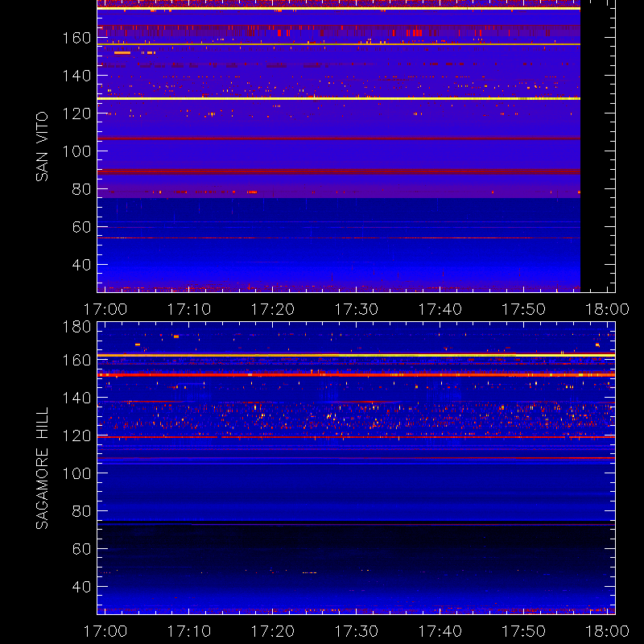Select the 100 tick label on San Vito axis
This screenshot has height=644, width=644.
click(76, 151)
